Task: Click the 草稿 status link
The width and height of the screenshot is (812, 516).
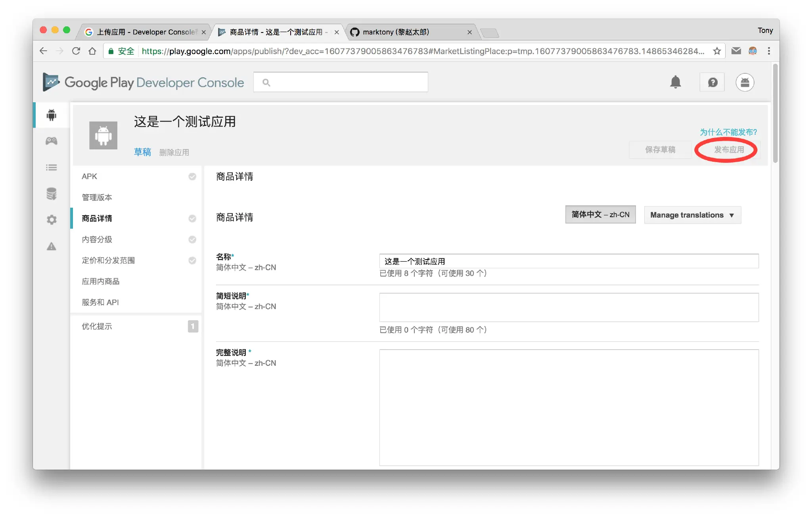Action: (142, 152)
